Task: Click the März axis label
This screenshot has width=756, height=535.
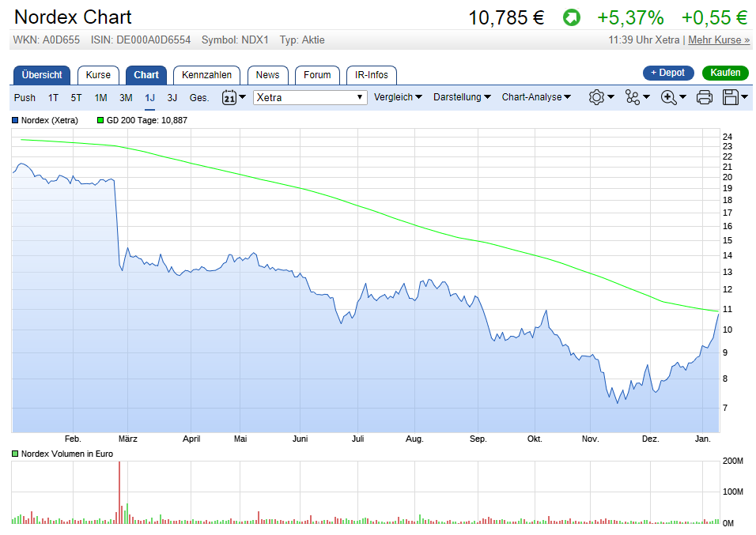Action: (128, 439)
